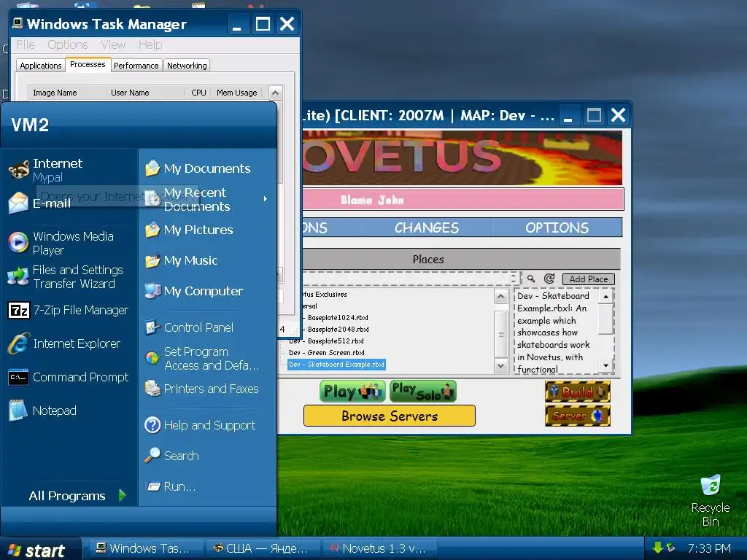The width and height of the screenshot is (747, 560).
Task: Select Dev - Green Screen.rbxl in places
Action: [x=327, y=352]
